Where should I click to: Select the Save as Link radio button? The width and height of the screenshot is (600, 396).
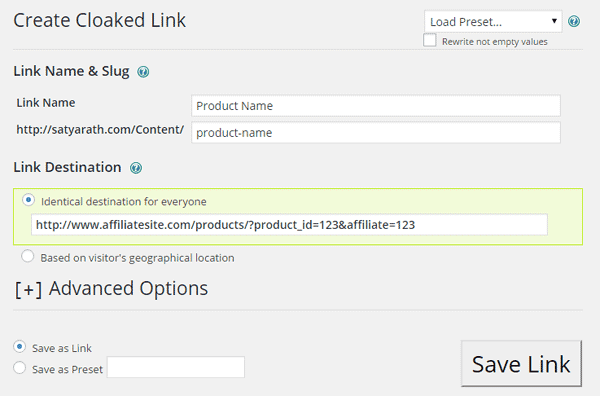(x=20, y=347)
